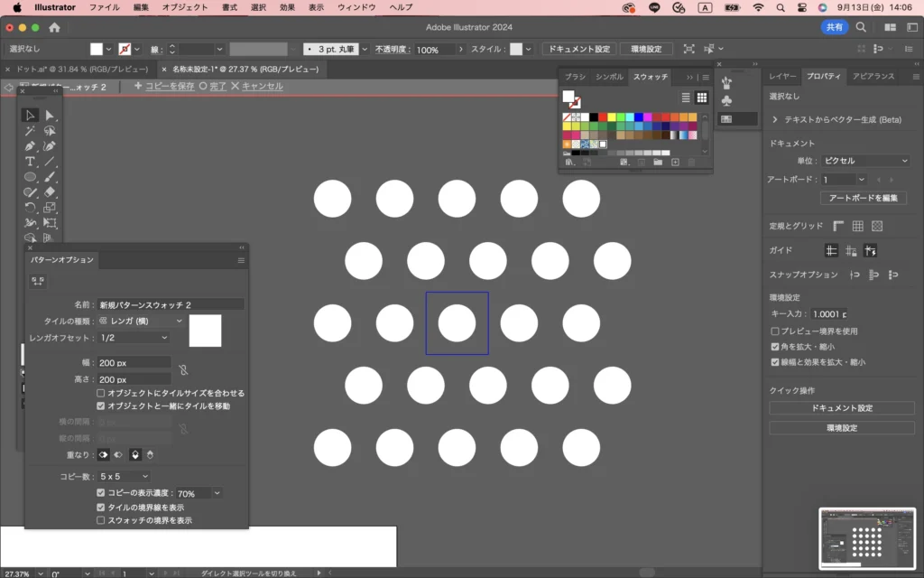Enable プレビュー境界を使用 checkbox
The image size is (924, 578).
click(775, 331)
